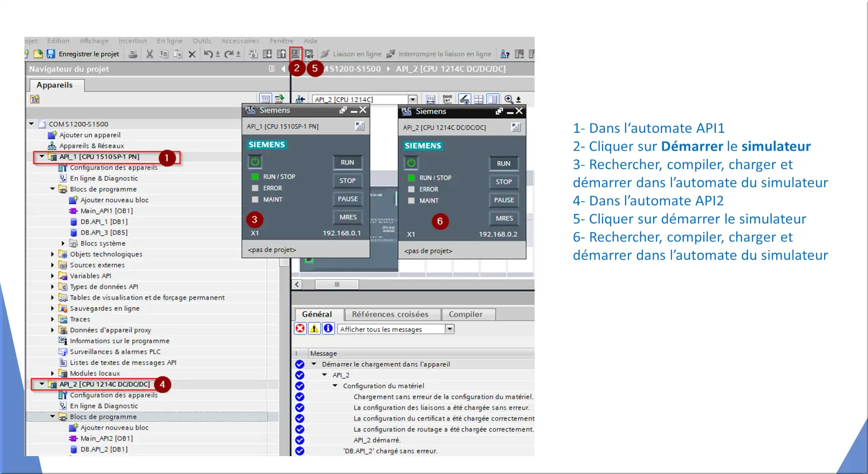This screenshot has height=474, width=868.
Task: Click MRES on the API_1 simulator
Action: coord(348,217)
